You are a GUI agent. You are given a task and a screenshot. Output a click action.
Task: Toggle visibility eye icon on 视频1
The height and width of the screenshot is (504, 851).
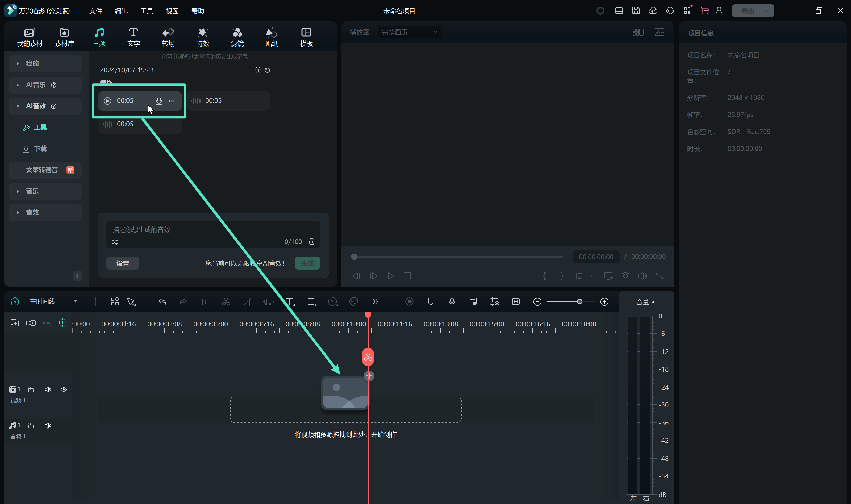click(64, 389)
